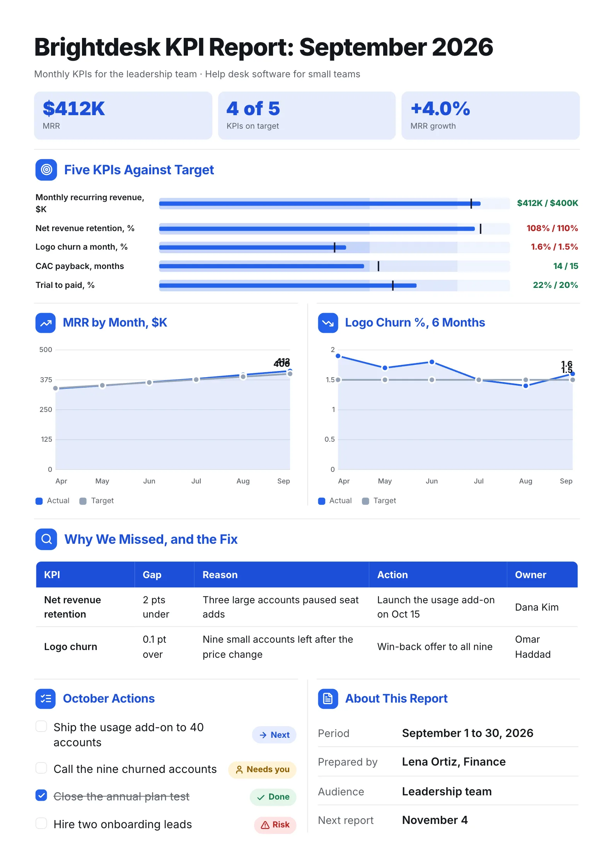Toggle Actual series in MRR by Month legend
The width and height of the screenshot is (614, 868).
tap(53, 501)
